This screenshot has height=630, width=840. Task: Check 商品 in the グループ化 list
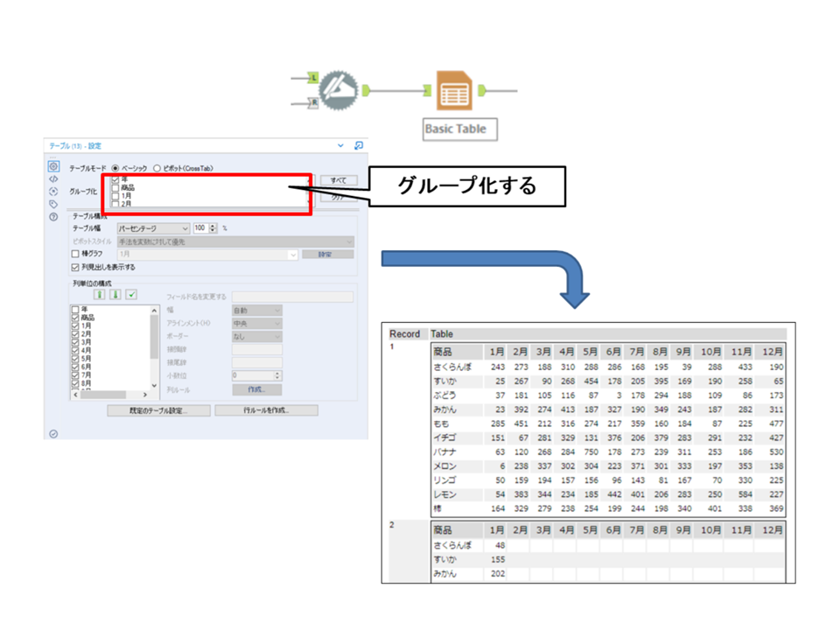(x=115, y=187)
